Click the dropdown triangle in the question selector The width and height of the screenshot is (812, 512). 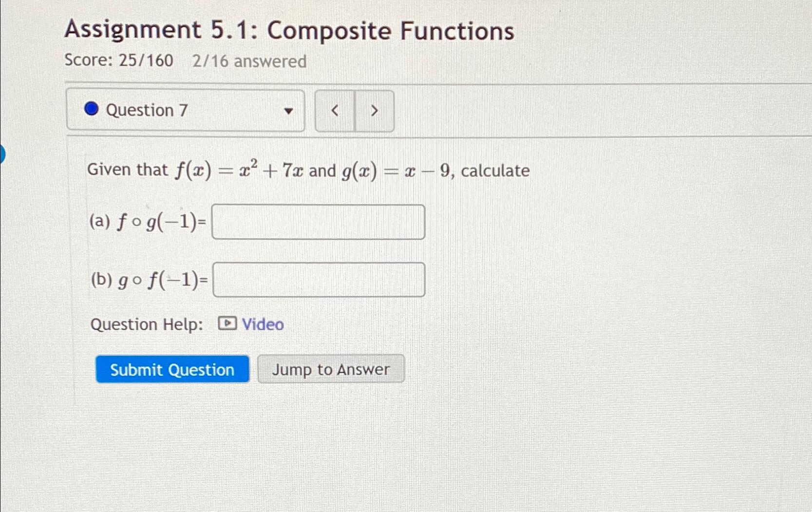(x=289, y=111)
